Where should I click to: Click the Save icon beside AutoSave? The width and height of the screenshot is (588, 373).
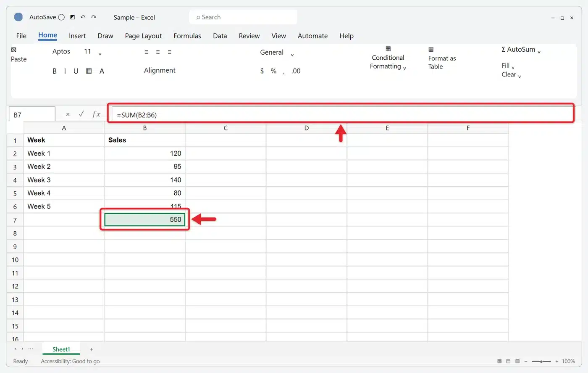click(73, 17)
